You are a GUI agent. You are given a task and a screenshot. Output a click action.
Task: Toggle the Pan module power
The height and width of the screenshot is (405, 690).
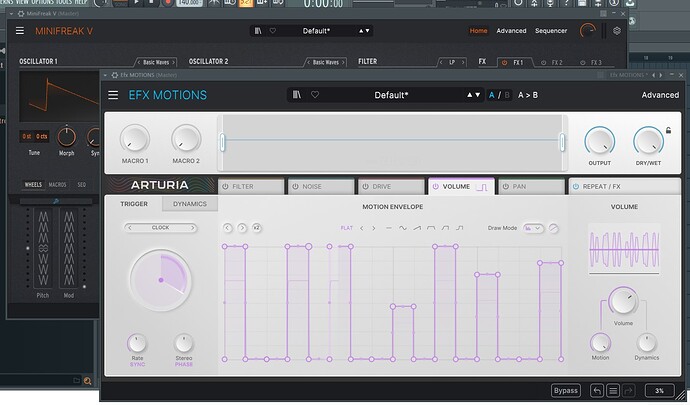505,187
